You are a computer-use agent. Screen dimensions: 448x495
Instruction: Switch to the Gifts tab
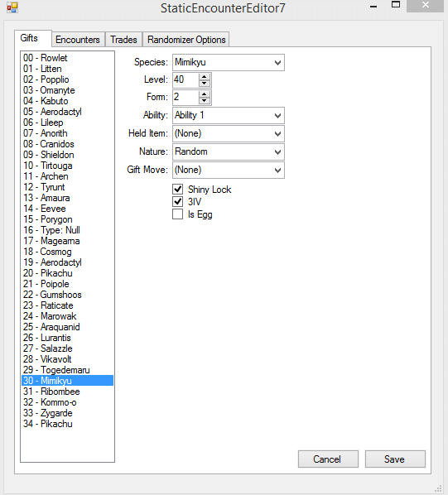(x=33, y=39)
